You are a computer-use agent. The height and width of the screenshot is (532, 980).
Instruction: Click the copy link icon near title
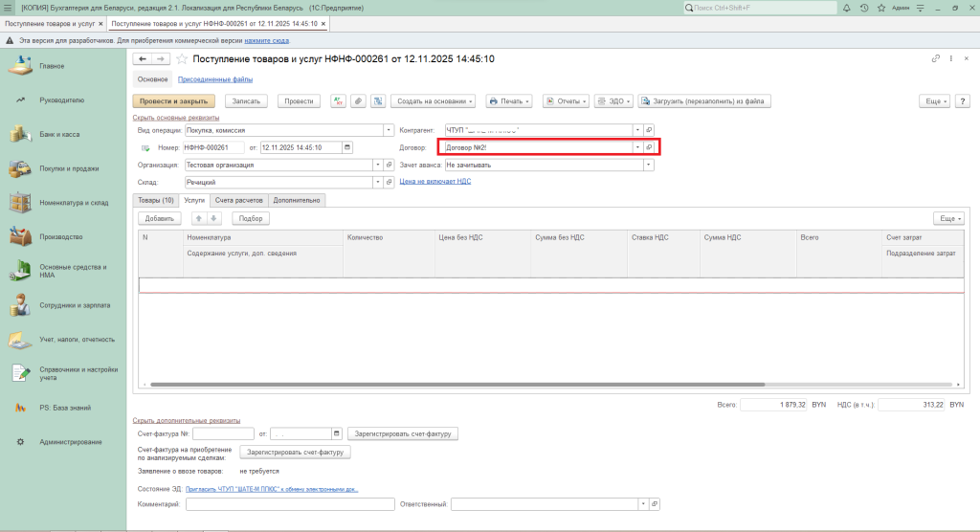tap(936, 59)
